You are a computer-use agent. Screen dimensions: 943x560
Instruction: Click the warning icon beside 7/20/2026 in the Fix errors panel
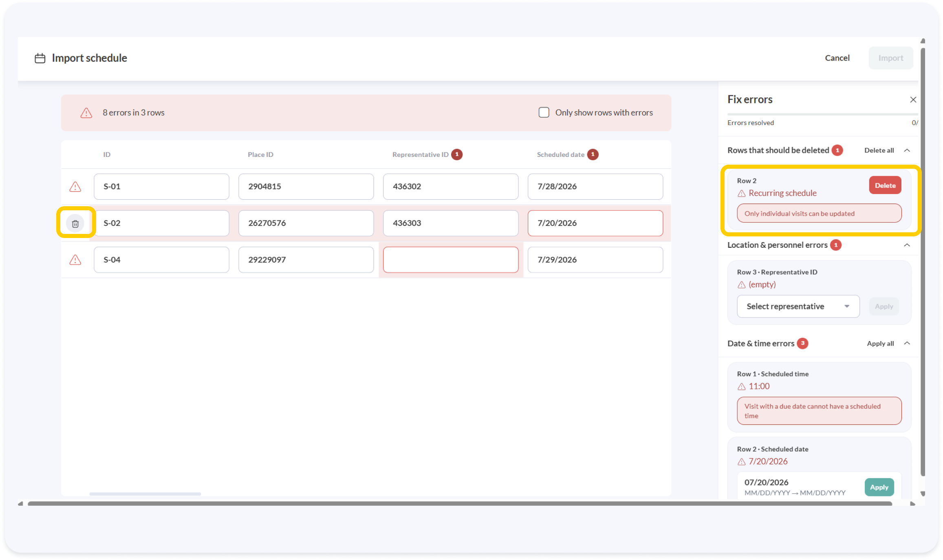[742, 462]
